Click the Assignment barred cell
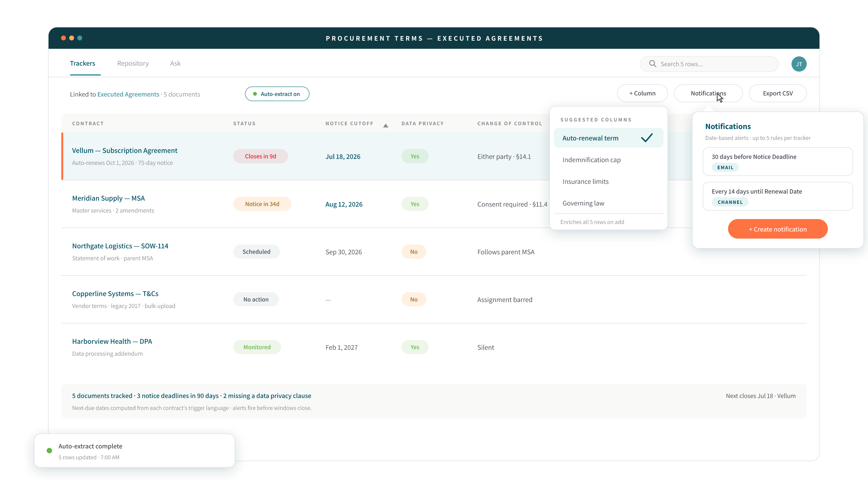This screenshot has height=488, width=868. coord(505,300)
